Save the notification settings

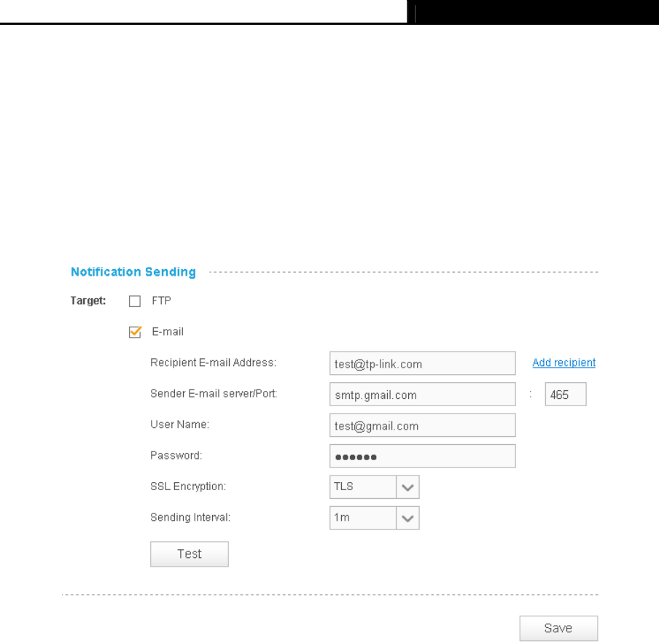click(558, 628)
